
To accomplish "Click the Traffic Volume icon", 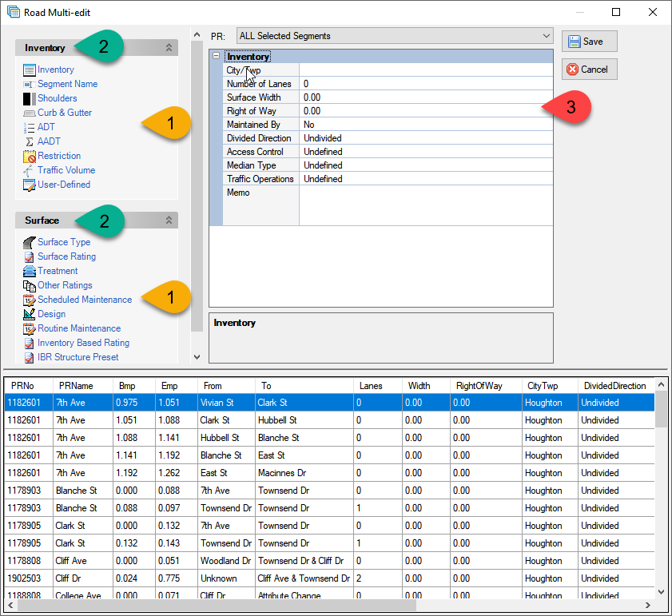I will [x=29, y=171].
